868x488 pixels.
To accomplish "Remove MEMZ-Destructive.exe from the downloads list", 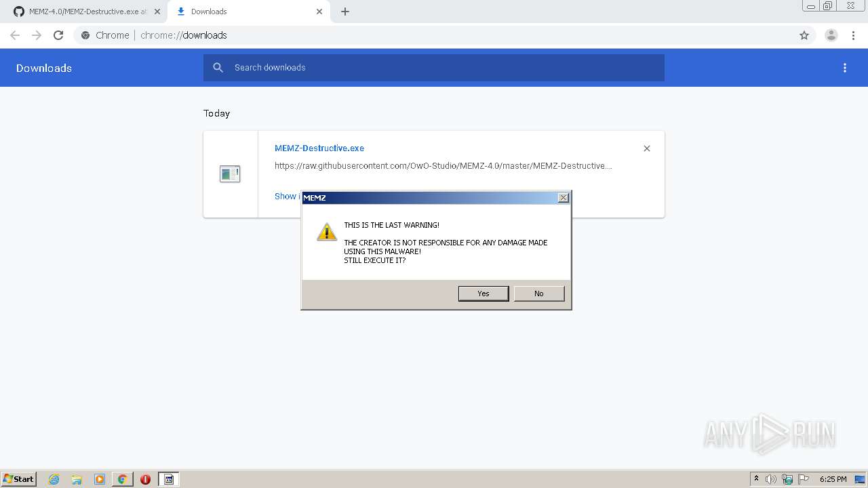I will 647,148.
